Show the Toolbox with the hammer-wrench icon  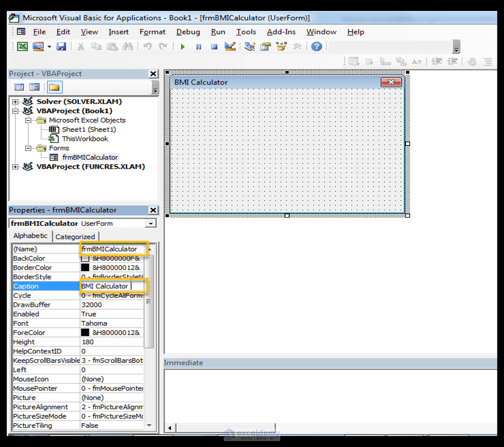[x=297, y=46]
